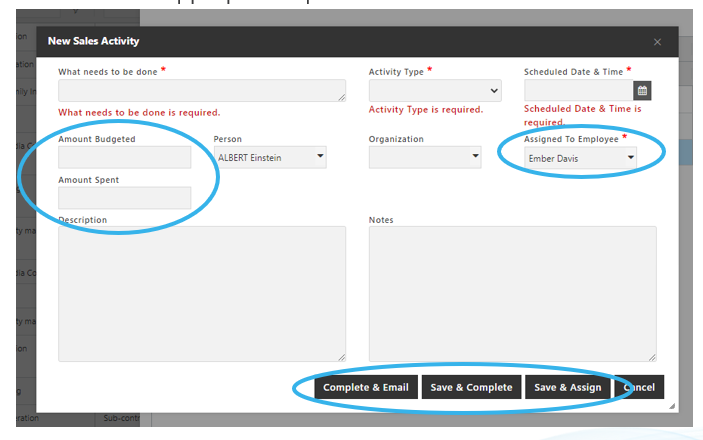
Task: Click the Amount Spent input
Action: [x=124, y=198]
